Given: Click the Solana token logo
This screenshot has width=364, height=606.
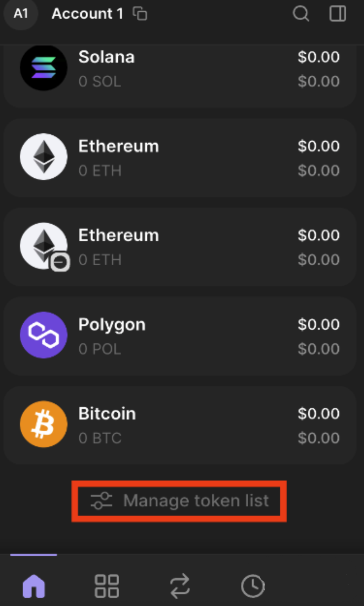Looking at the screenshot, I should tap(44, 68).
